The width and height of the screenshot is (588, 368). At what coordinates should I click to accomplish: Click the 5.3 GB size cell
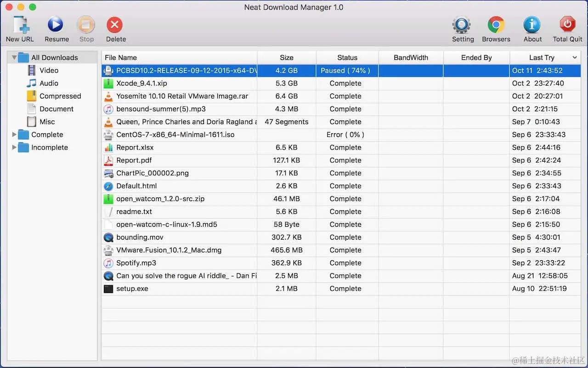coord(287,83)
